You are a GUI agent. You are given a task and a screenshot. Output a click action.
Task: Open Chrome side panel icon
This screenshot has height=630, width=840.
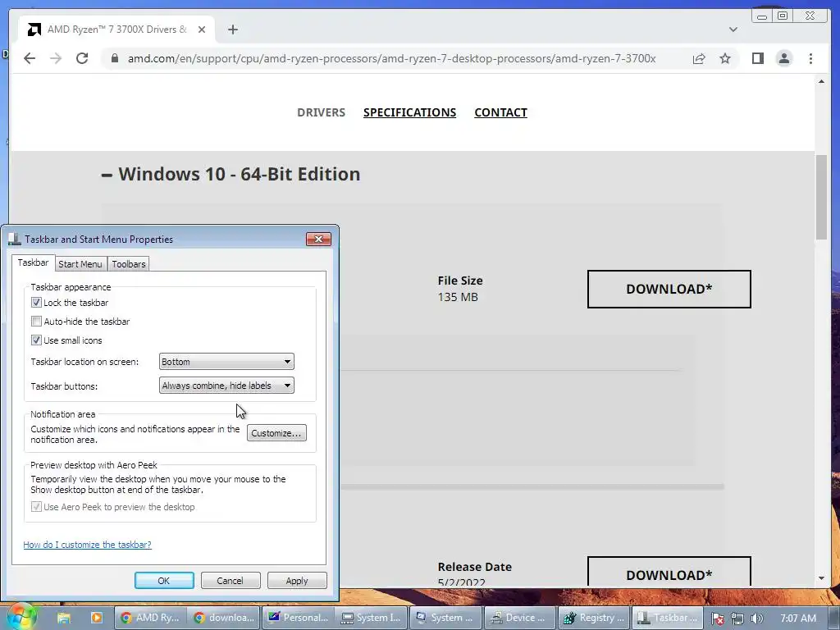pos(757,58)
